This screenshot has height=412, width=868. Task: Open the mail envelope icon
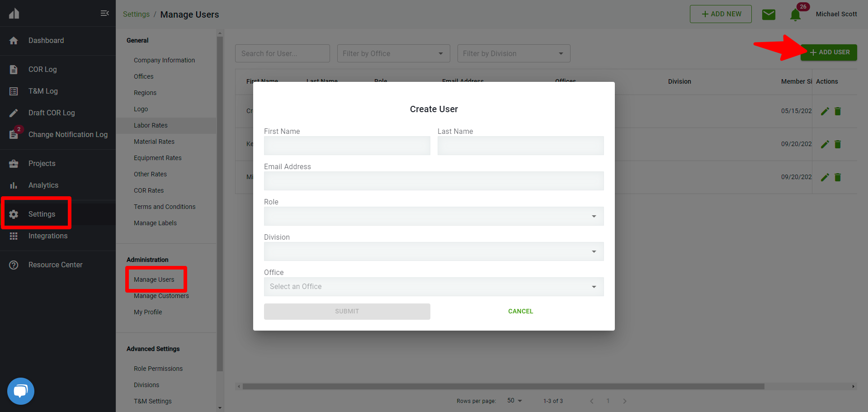coord(769,14)
